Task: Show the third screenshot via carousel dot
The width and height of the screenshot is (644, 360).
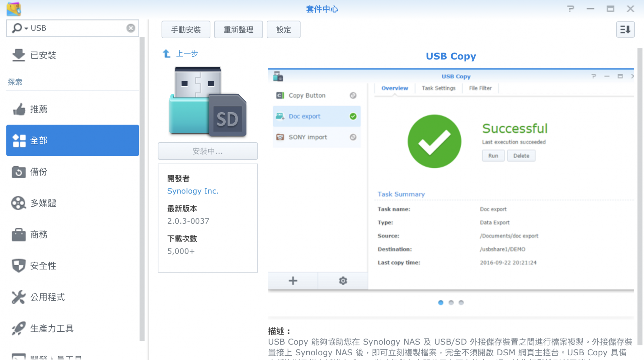Action: [461, 303]
